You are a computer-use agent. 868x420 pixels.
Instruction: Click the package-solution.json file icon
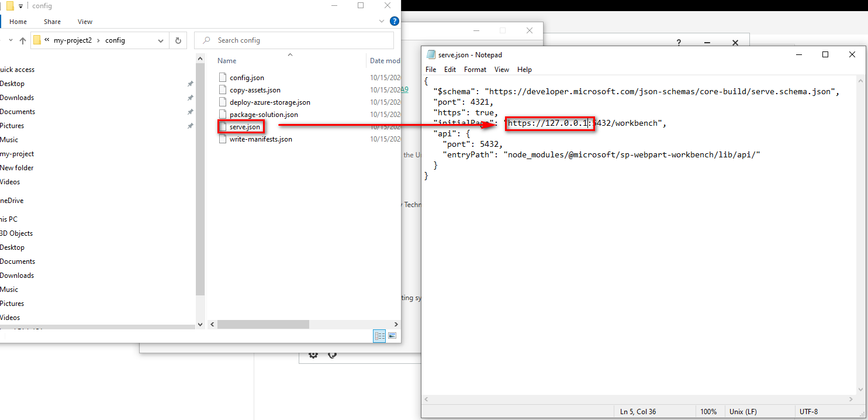pos(222,115)
